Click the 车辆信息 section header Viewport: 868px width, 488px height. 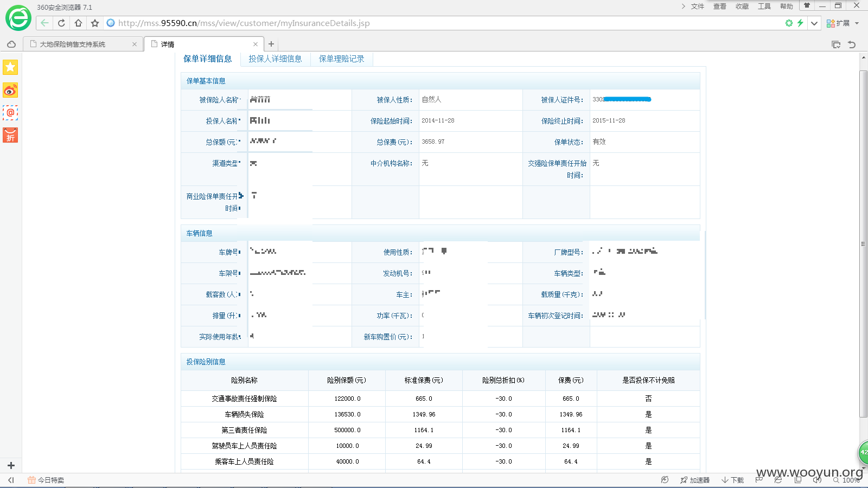(x=441, y=233)
